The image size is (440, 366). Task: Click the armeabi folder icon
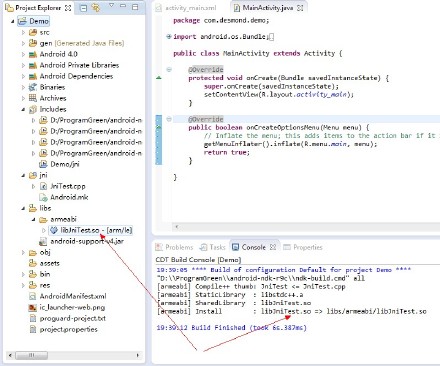[43, 219]
